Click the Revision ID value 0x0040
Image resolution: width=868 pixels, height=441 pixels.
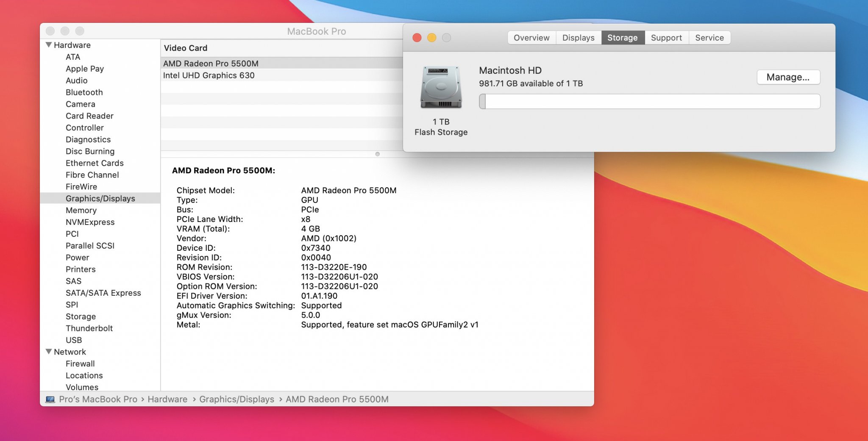click(316, 257)
